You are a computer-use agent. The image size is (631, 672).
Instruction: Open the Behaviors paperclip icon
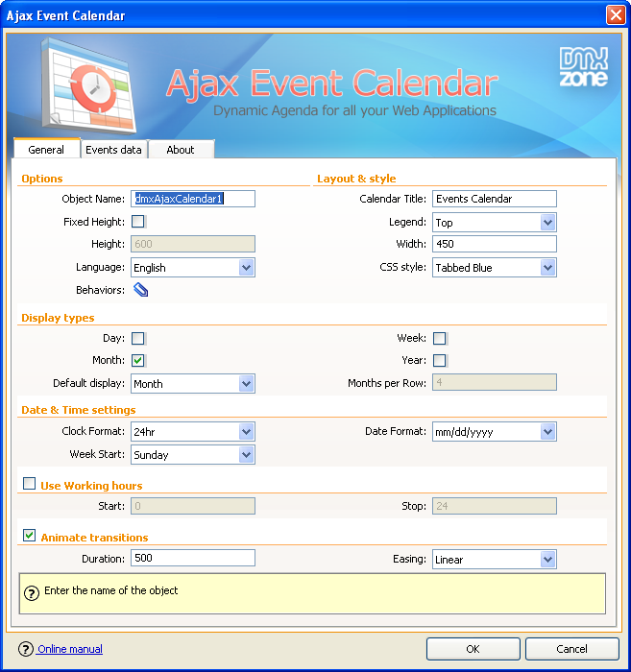click(x=140, y=290)
